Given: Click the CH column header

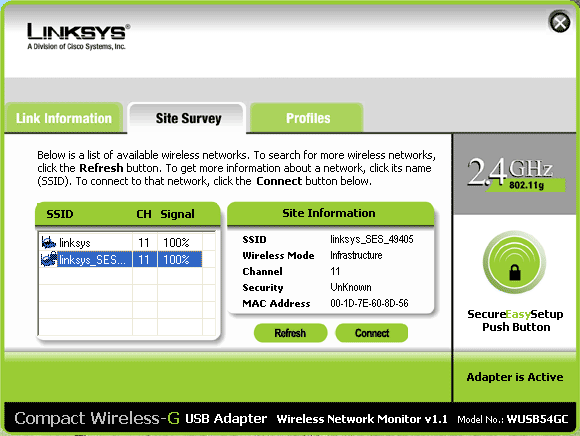Looking at the screenshot, I should point(144,214).
